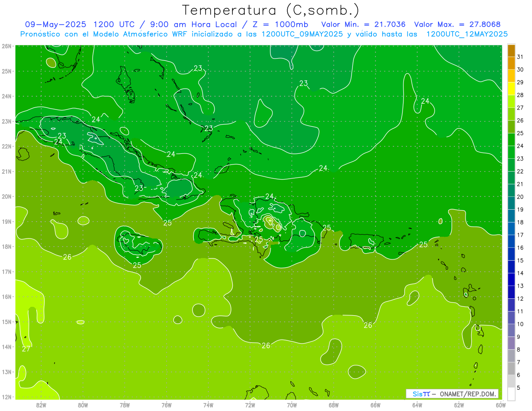This screenshot has height=411, width=532.
Task: Click the orange-brown swatch above 31 in the color scale
Action: coord(511,51)
